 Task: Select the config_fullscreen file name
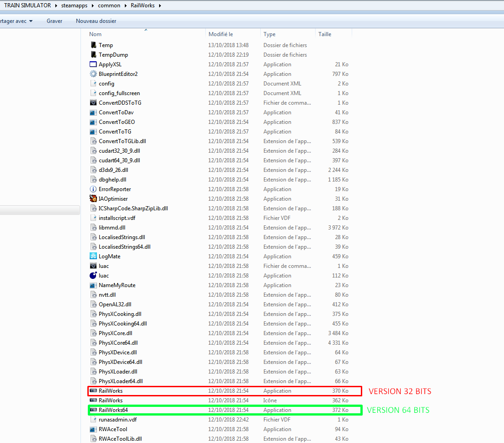point(119,93)
